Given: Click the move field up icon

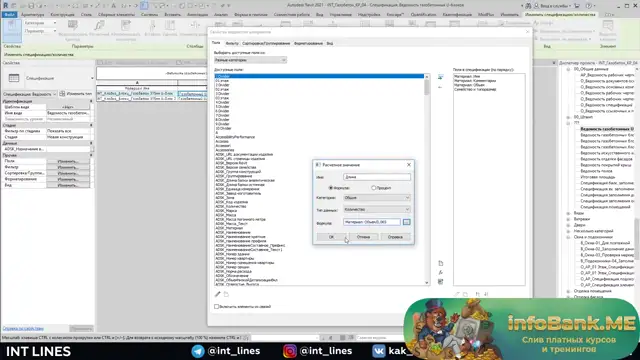Looking at the screenshot, I should pos(478,294).
